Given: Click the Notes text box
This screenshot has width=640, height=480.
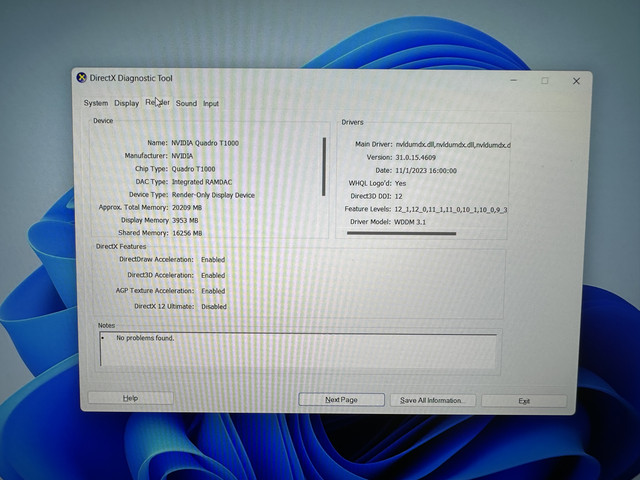Looking at the screenshot, I should pyautogui.click(x=298, y=349).
